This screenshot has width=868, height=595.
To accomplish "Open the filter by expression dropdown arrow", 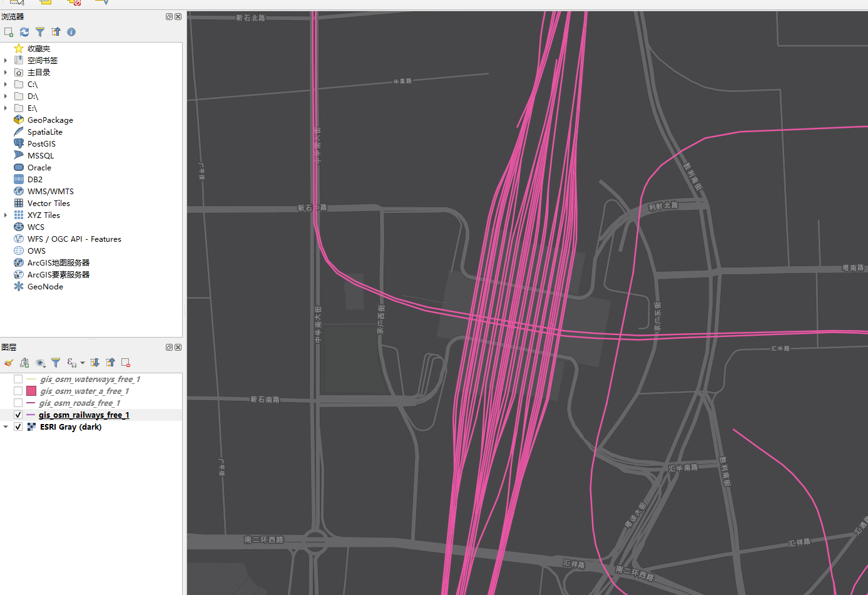I will pos(83,363).
